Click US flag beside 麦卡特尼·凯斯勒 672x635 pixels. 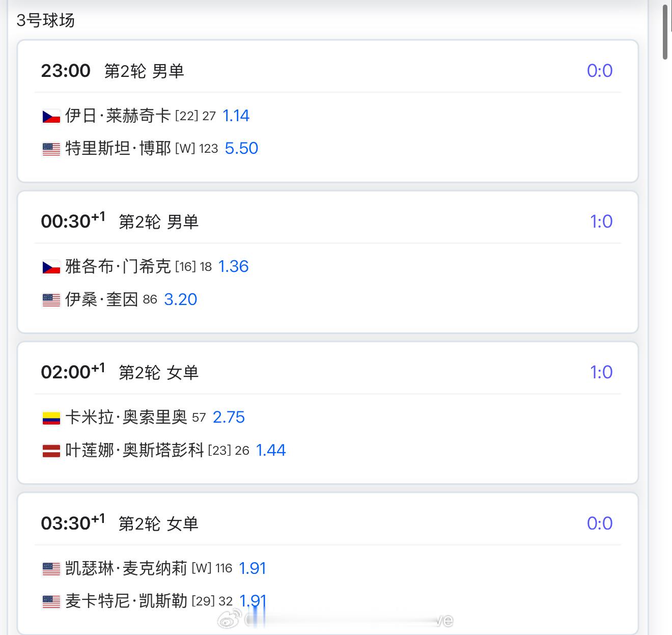tap(51, 601)
